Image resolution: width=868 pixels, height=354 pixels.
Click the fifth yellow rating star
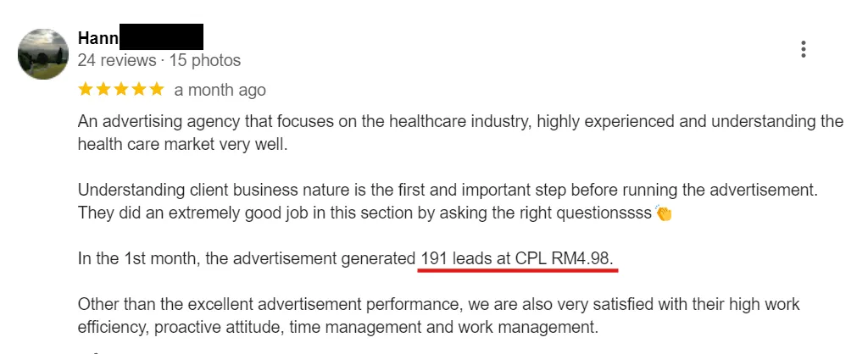pyautogui.click(x=157, y=89)
